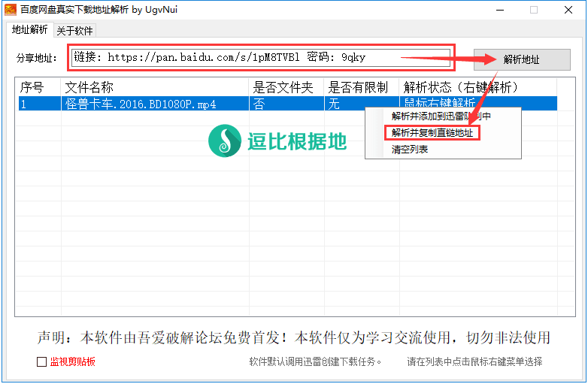The width and height of the screenshot is (588, 384).
Task: Select 解析并复制直链地址 in context menu
Action: click(x=432, y=133)
